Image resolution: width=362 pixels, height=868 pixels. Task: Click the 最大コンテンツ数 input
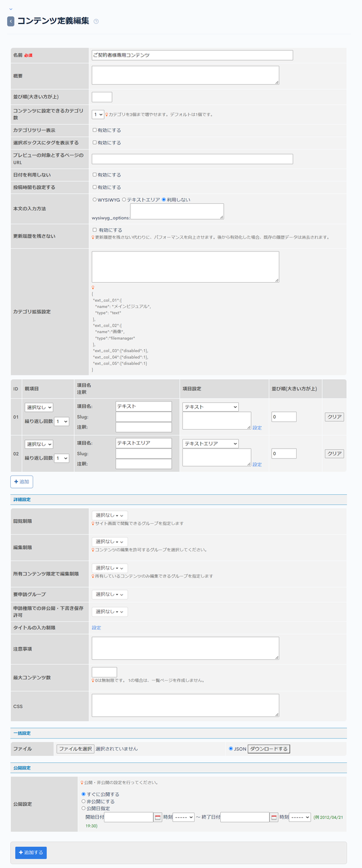point(104,671)
